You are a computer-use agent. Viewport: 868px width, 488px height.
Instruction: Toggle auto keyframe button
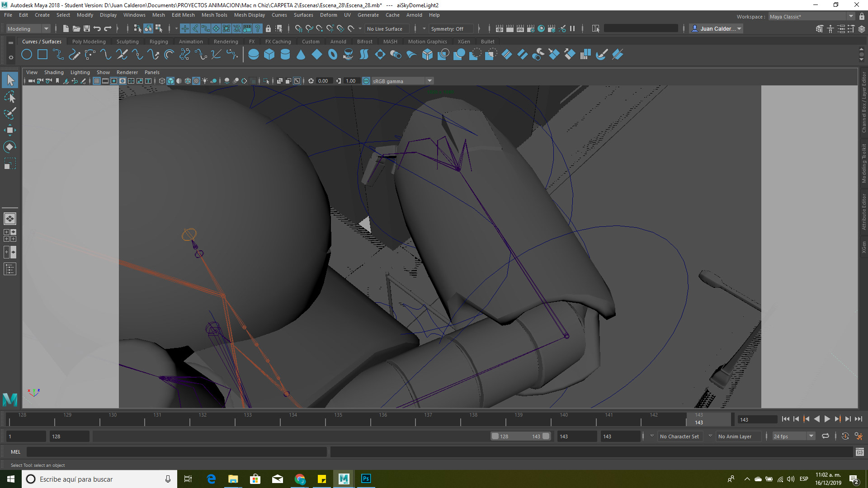(845, 436)
